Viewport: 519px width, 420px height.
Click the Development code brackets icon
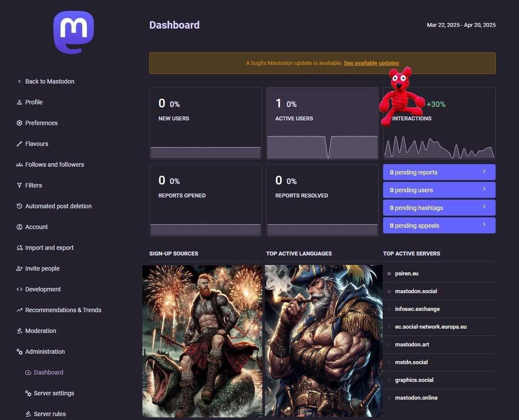click(x=19, y=289)
